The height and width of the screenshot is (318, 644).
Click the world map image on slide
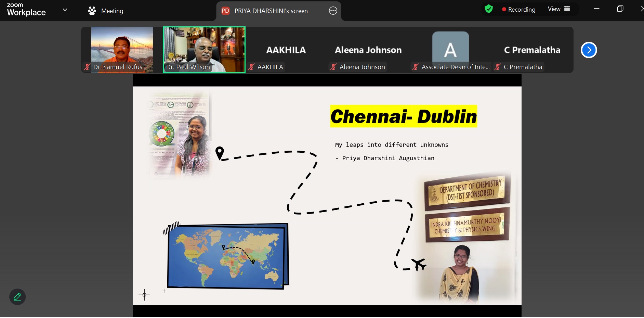(226, 256)
